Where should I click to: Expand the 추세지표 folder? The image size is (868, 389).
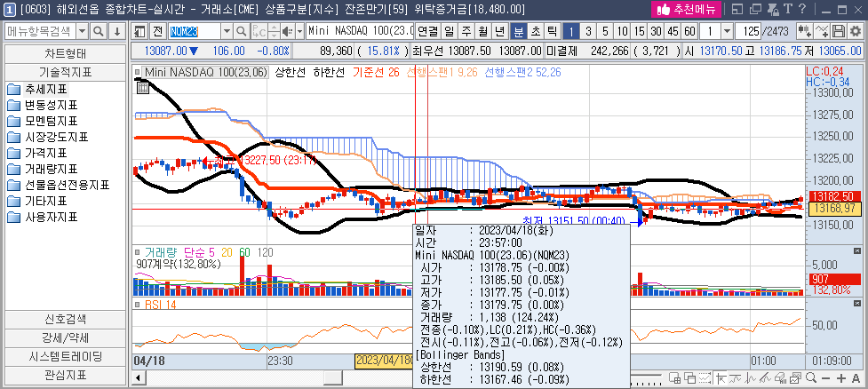[x=37, y=89]
